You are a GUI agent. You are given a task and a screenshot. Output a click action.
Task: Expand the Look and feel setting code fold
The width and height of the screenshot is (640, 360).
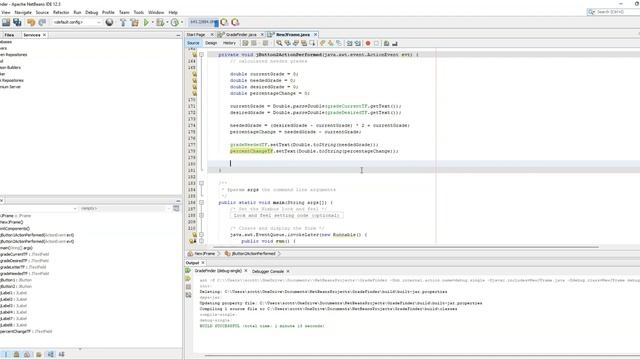point(201,215)
